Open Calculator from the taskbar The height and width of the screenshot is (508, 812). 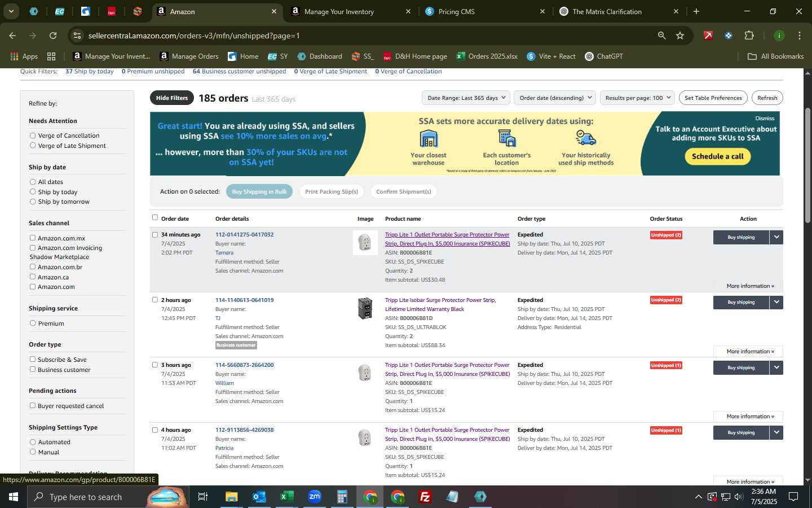pyautogui.click(x=342, y=497)
